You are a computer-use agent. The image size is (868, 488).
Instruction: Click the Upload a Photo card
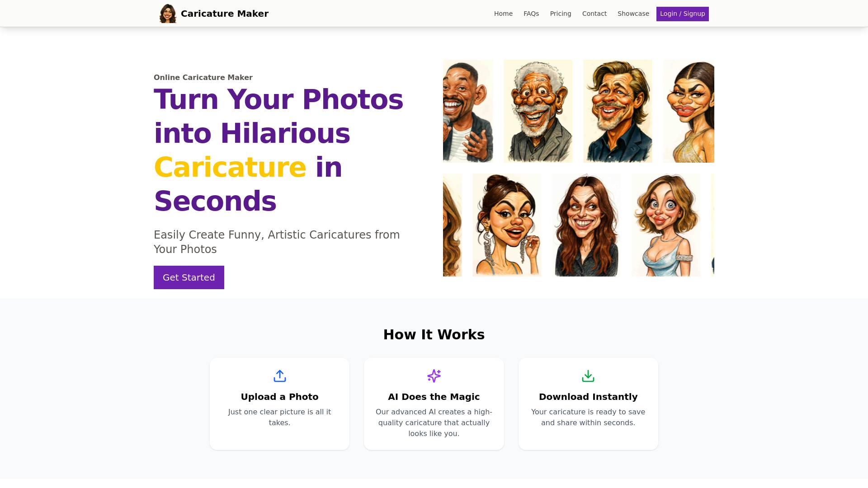click(279, 404)
